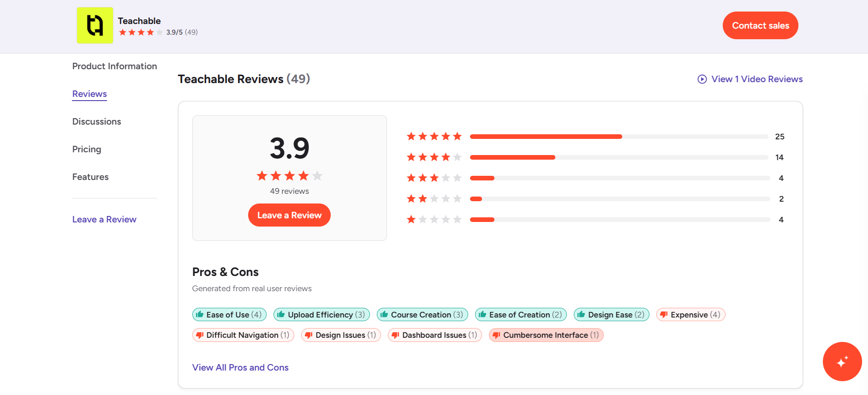Click the thumbs-up icon on Course Creation
This screenshot has width=868, height=395.
[x=384, y=315]
